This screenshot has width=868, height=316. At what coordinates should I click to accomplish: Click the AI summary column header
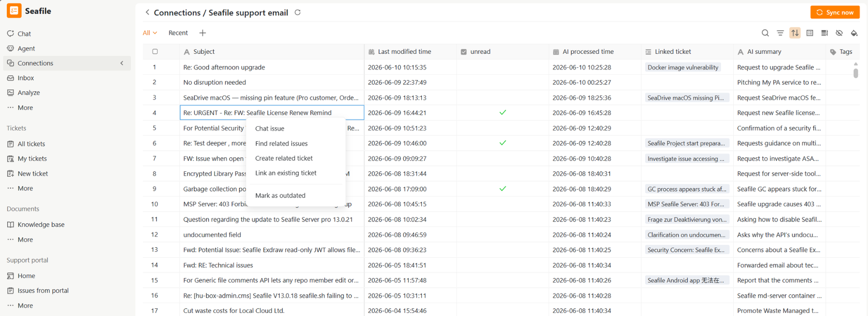pos(779,52)
